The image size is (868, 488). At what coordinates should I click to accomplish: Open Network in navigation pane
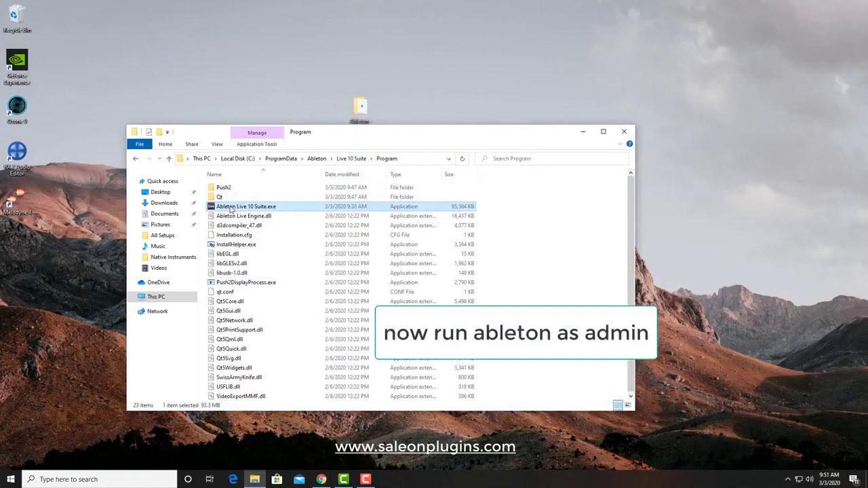[157, 311]
